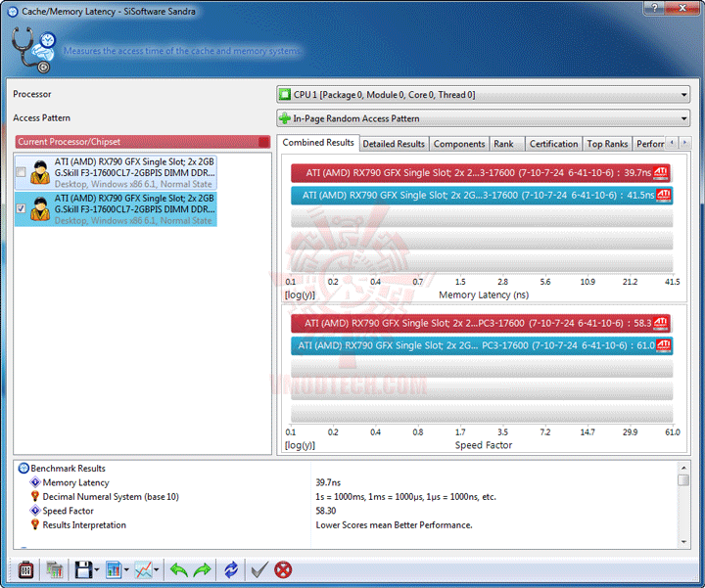Viewport: 705px width, 588px height.
Task: Click the floppy disk save icon
Action: (x=83, y=569)
